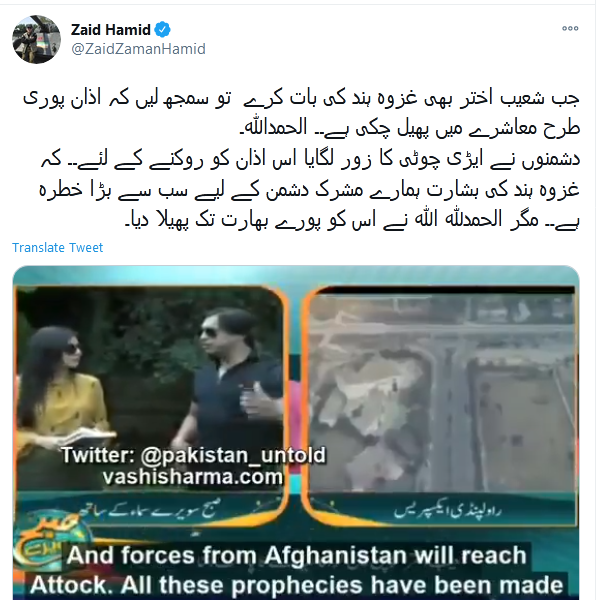601x600 pixels.
Task: Click the Zaid Hamid display name
Action: (x=111, y=30)
